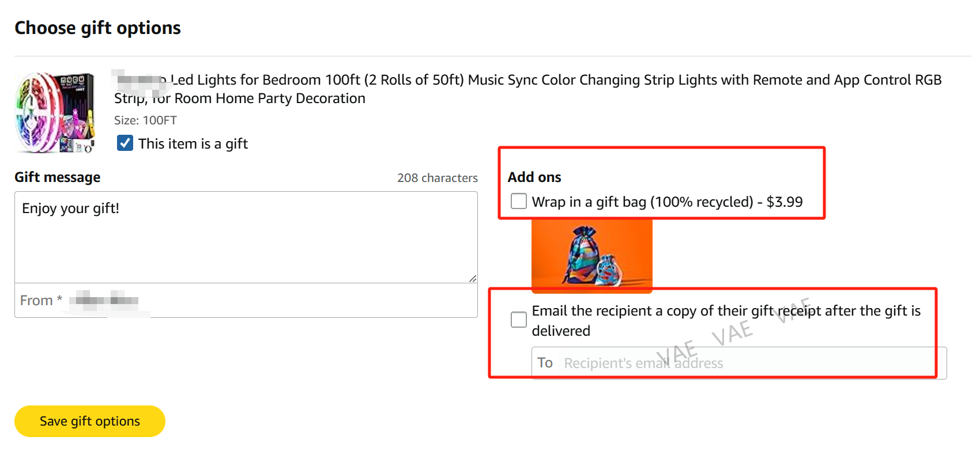Image resolution: width=980 pixels, height=463 pixels.
Task: Click the "Size: 100FT" text
Action: [x=145, y=120]
